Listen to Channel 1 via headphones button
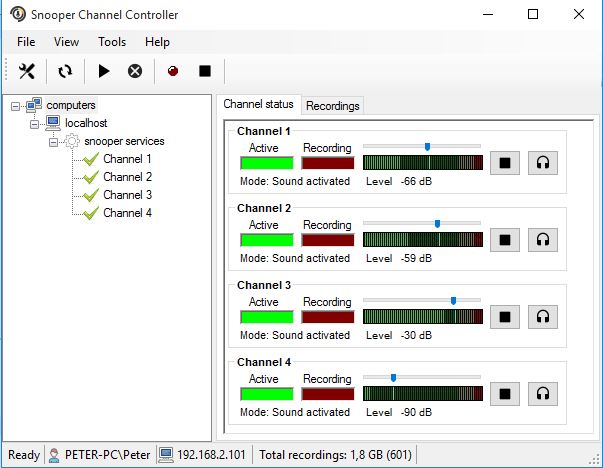 pyautogui.click(x=543, y=163)
